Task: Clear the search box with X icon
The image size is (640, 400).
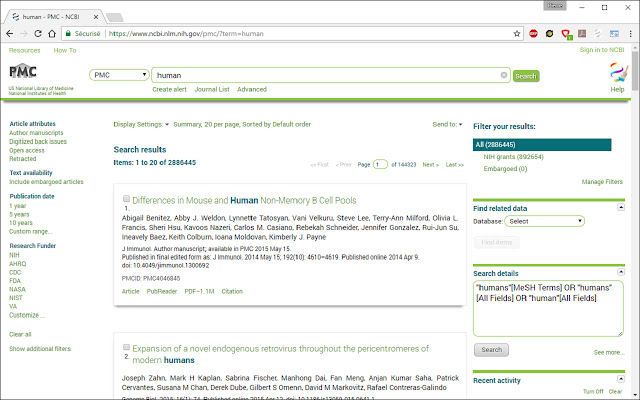Action: tap(504, 75)
